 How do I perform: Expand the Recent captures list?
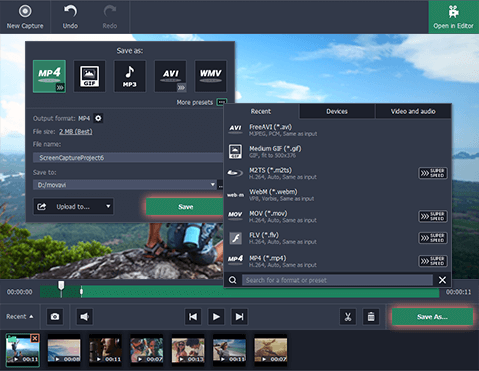point(20,316)
